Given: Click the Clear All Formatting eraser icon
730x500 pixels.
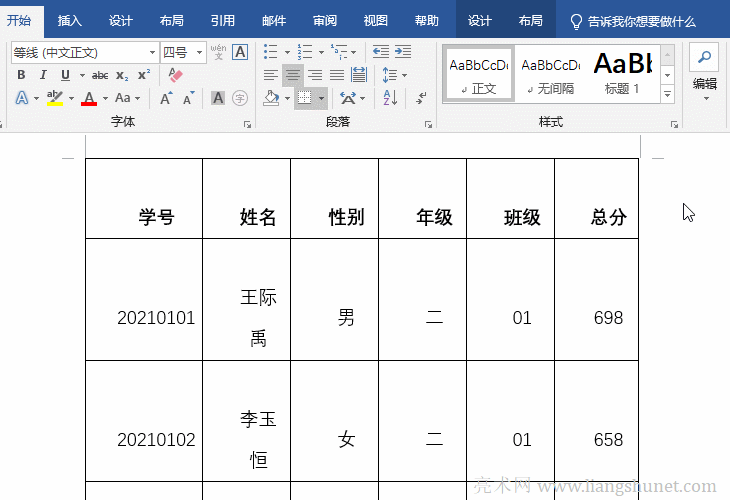Looking at the screenshot, I should [176, 75].
